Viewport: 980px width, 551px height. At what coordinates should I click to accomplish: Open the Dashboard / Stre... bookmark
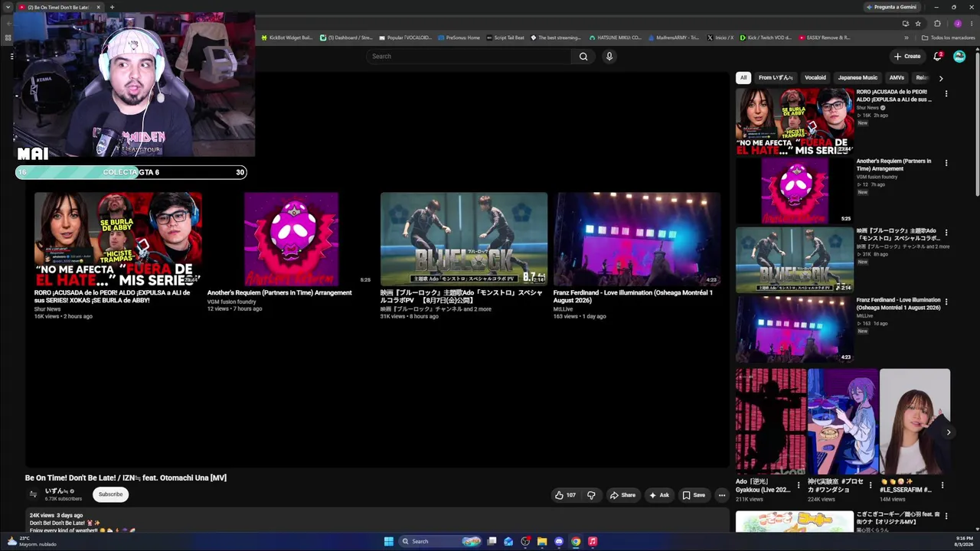coord(346,37)
